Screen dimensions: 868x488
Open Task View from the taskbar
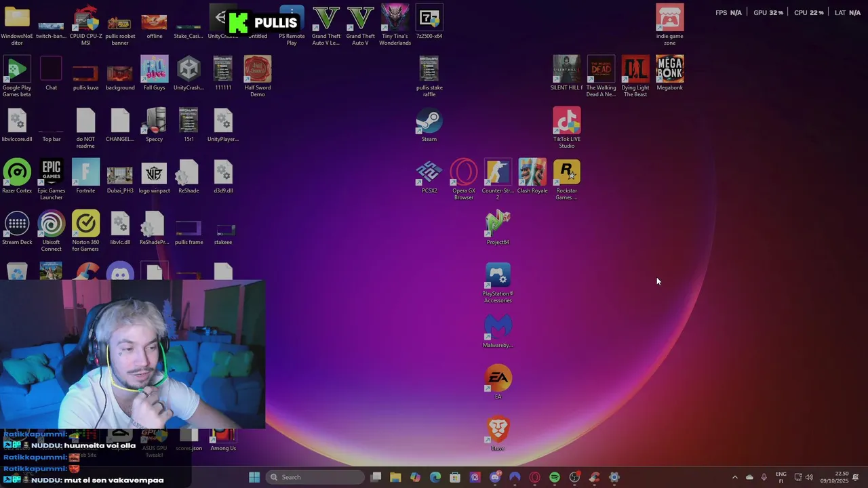pyautogui.click(x=376, y=477)
